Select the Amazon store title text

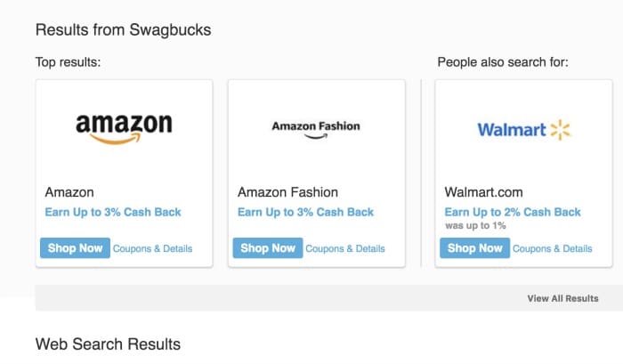point(69,192)
